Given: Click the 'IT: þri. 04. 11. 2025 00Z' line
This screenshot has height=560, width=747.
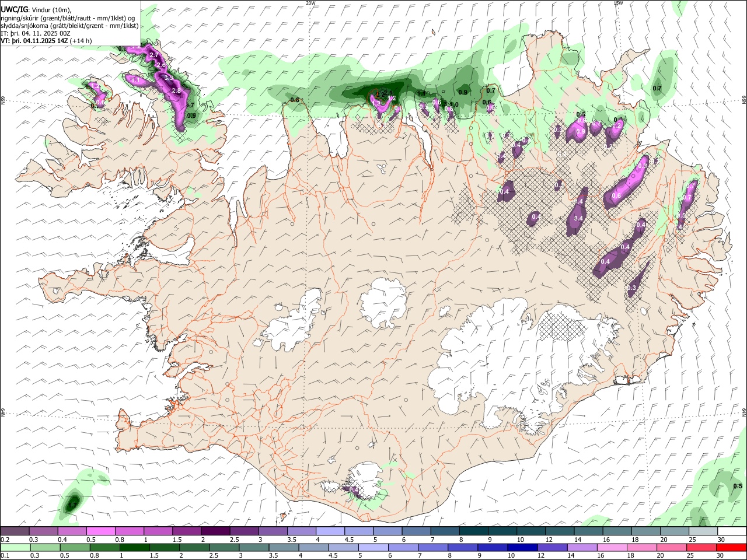Looking at the screenshot, I should (x=36, y=33).
